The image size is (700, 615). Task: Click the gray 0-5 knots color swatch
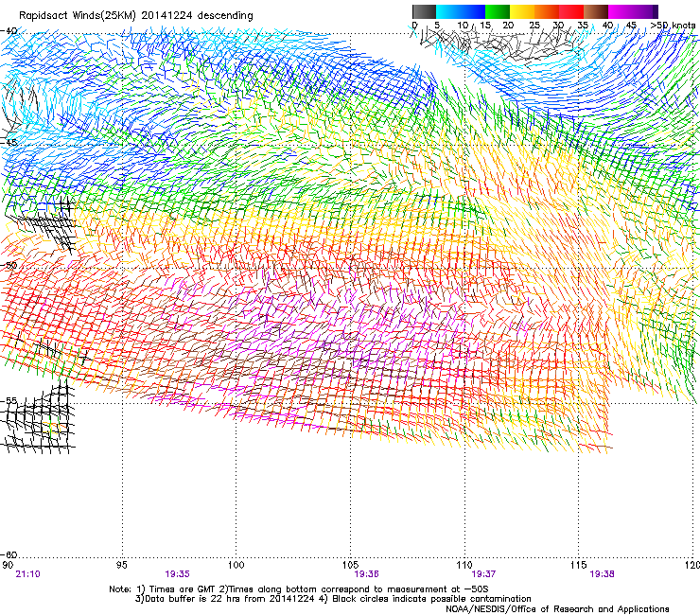click(424, 11)
